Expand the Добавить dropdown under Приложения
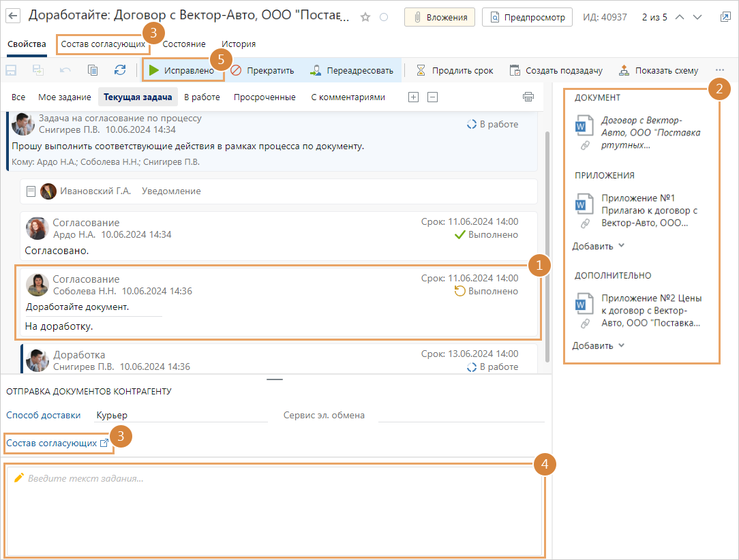Viewport: 739px width, 560px height. (x=598, y=246)
